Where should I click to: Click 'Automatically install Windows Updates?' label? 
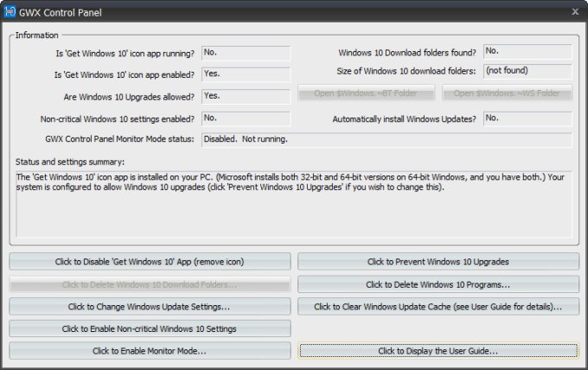pos(405,119)
